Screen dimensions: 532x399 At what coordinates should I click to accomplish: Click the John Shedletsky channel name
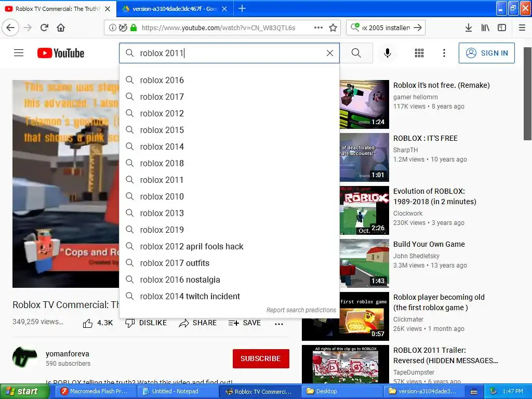point(416,256)
